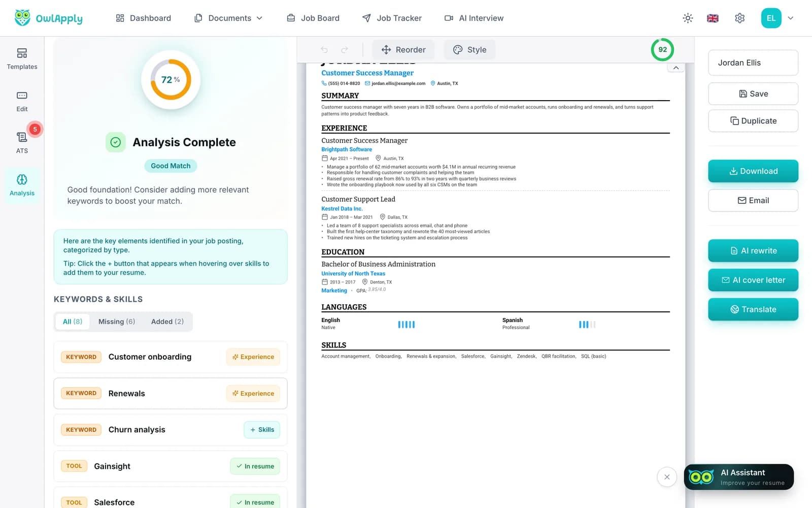
Task: Click the 92 score progress ring
Action: click(662, 50)
